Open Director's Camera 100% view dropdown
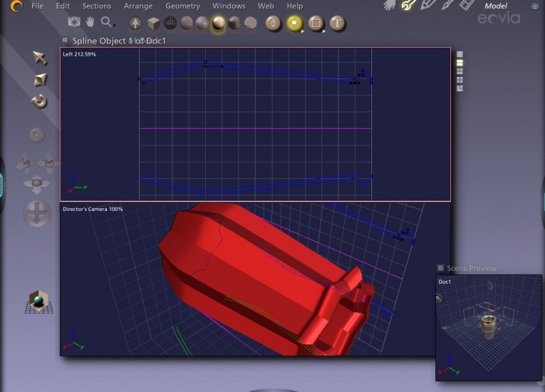The height and width of the screenshot is (392, 545). [x=93, y=209]
